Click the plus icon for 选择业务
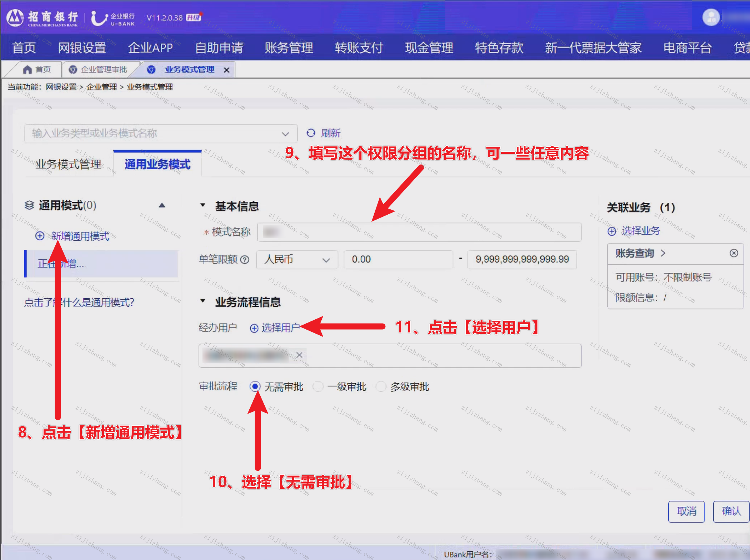Image resolution: width=750 pixels, height=560 pixels. point(612,231)
